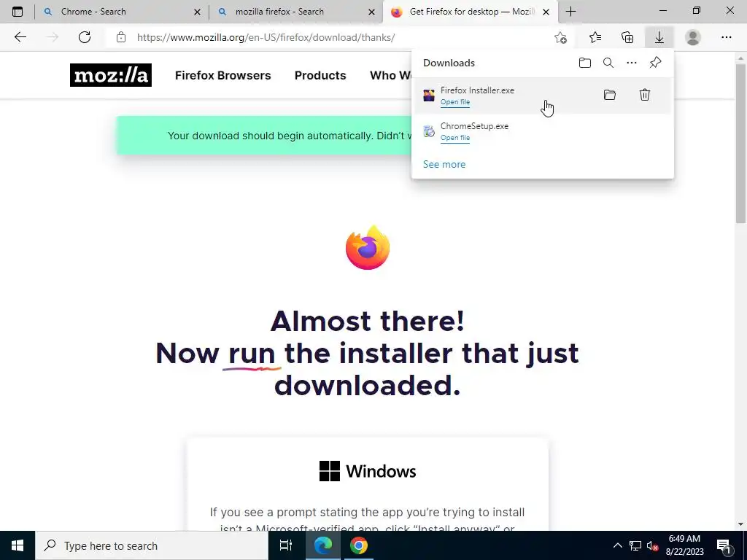Refresh the current page

(x=85, y=37)
